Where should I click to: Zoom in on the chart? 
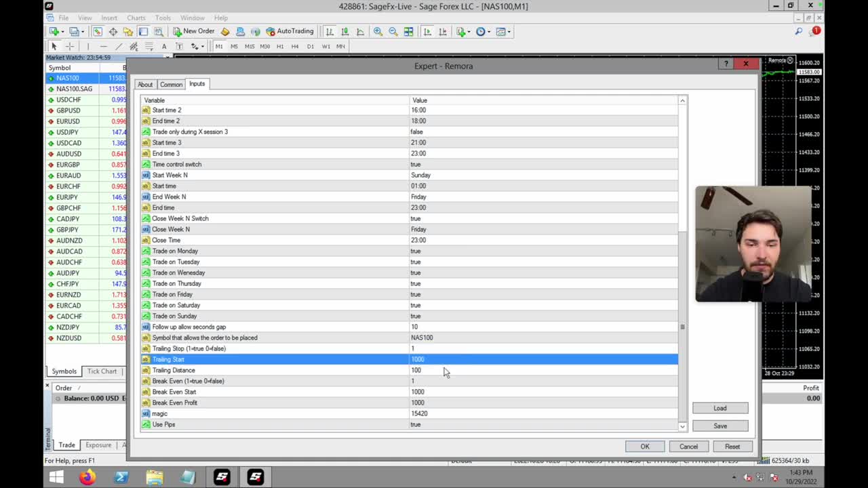(378, 31)
